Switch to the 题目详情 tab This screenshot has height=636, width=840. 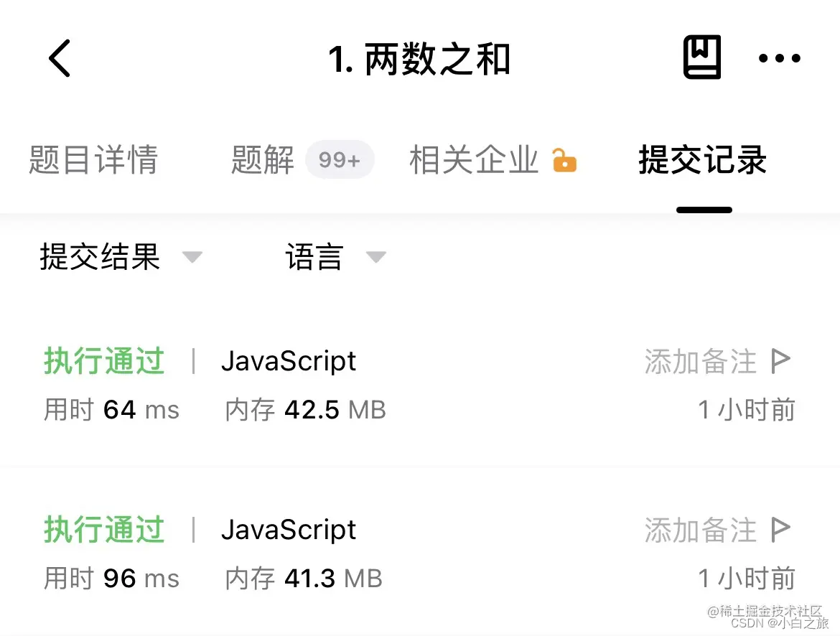point(93,160)
